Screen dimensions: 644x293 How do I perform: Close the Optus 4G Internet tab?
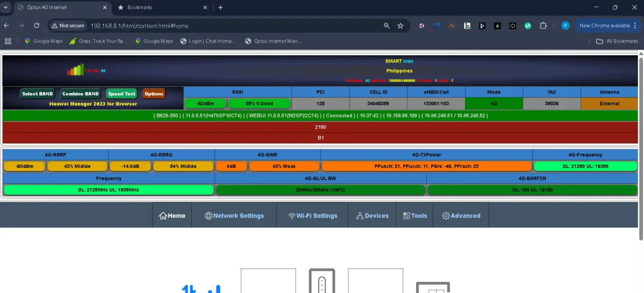click(104, 8)
